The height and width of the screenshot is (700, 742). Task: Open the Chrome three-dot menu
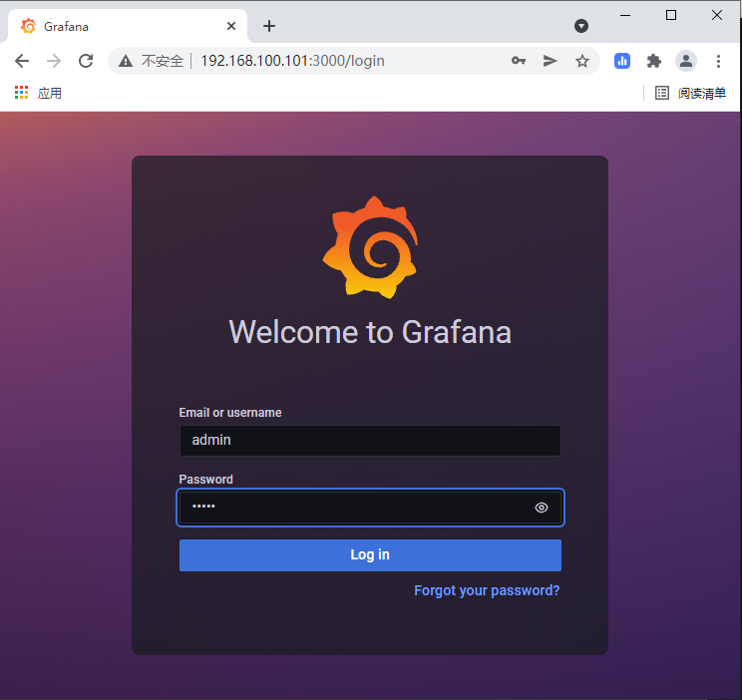pos(718,61)
